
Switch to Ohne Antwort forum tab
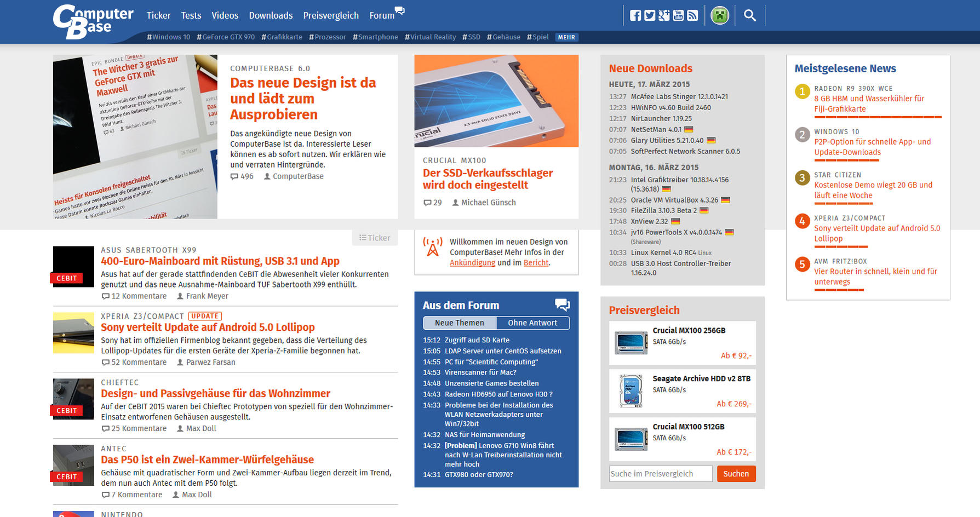click(532, 323)
